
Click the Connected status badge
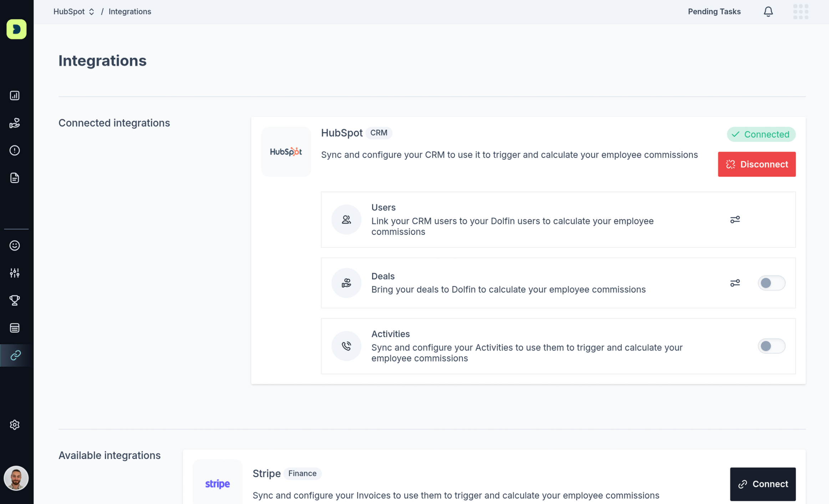(761, 134)
